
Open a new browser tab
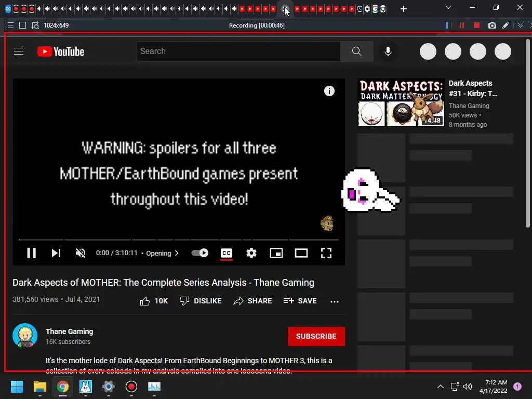click(x=403, y=9)
